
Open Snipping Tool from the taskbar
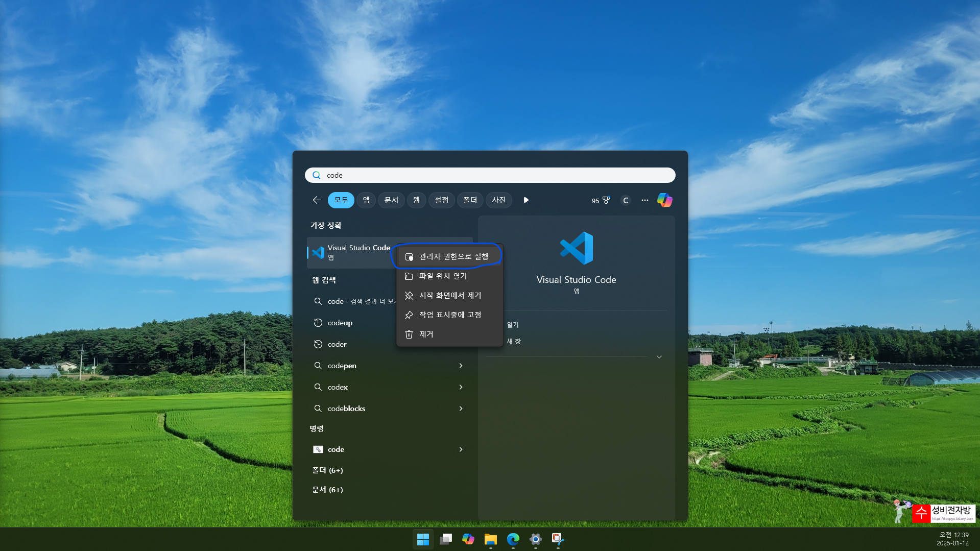558,539
